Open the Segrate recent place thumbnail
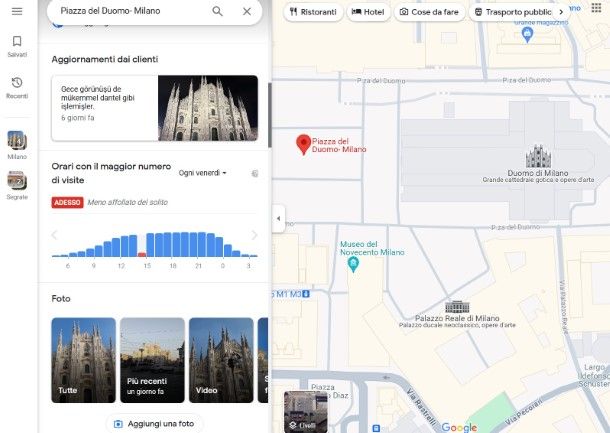This screenshot has width=610, height=433. (x=17, y=181)
